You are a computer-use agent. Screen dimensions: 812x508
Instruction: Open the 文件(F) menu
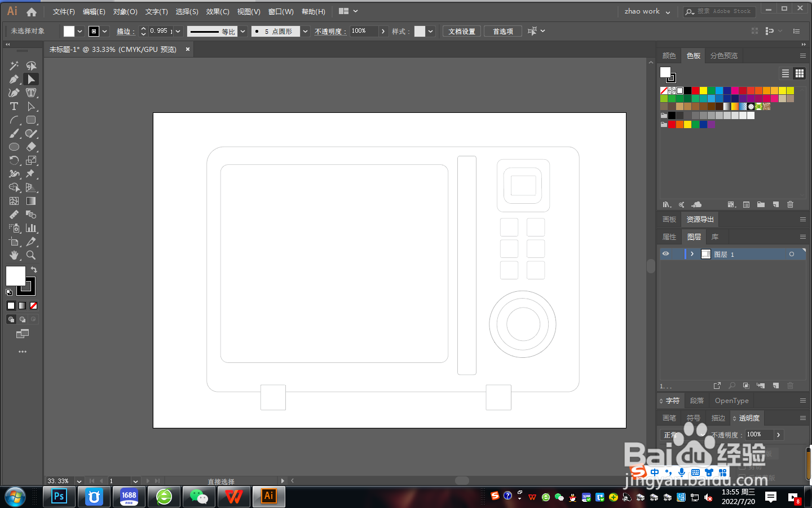pyautogui.click(x=64, y=11)
